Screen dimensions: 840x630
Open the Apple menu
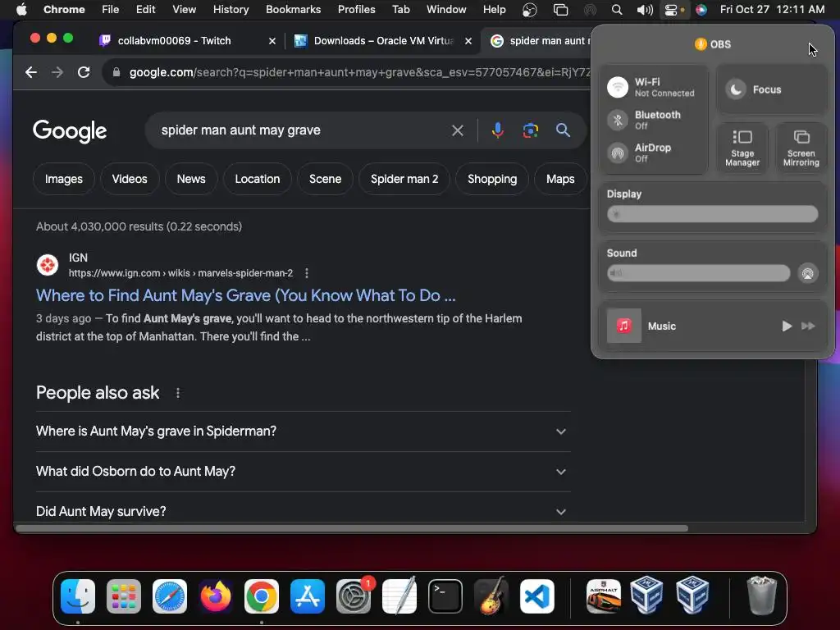pos(21,10)
